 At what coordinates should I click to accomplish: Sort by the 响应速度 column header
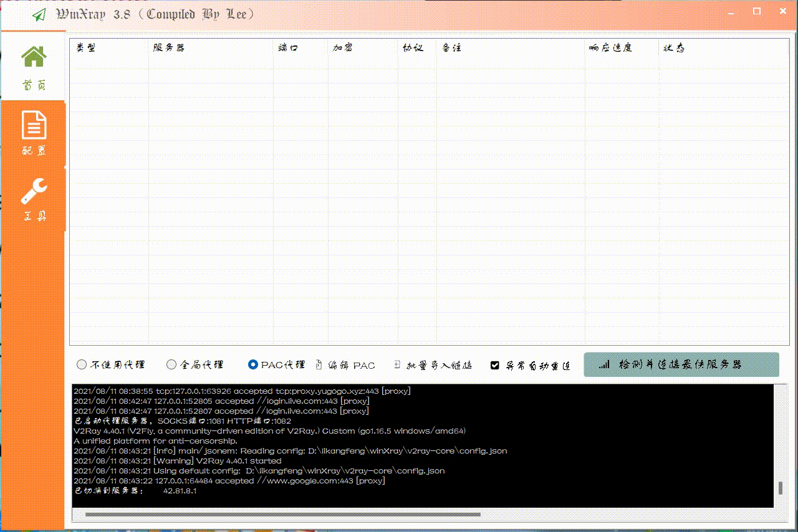coord(622,48)
